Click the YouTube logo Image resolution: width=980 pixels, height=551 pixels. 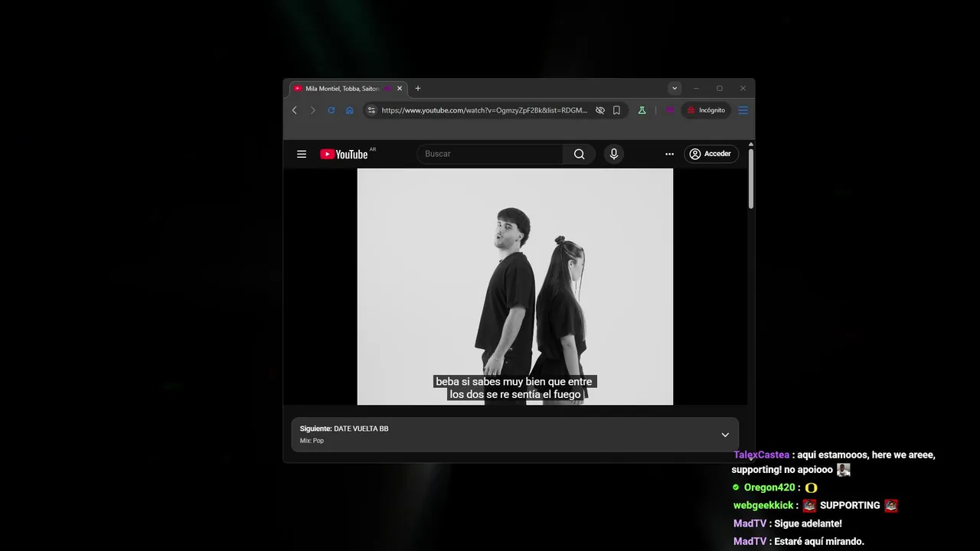(x=345, y=154)
